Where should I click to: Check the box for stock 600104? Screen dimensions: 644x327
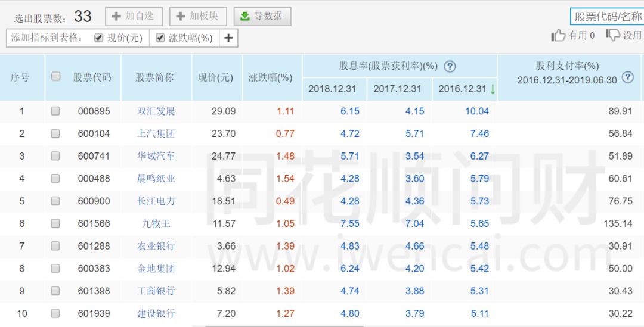(55, 134)
